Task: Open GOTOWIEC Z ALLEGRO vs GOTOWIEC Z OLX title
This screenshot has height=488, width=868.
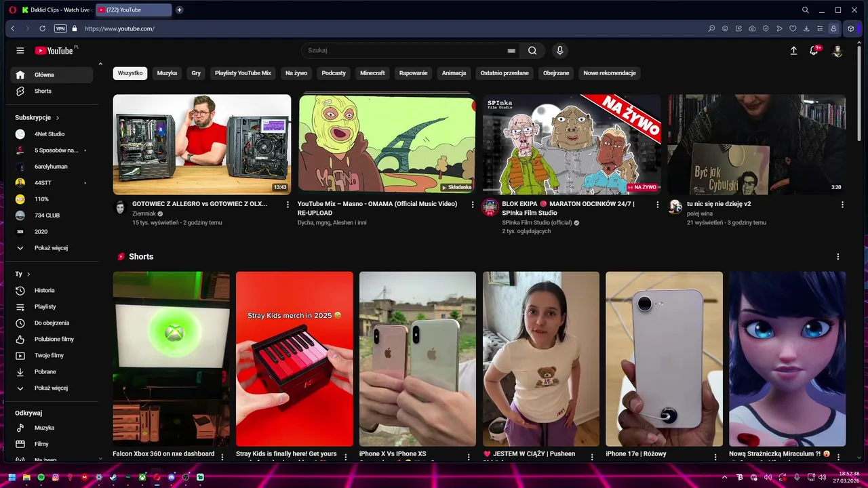Action: click(200, 204)
